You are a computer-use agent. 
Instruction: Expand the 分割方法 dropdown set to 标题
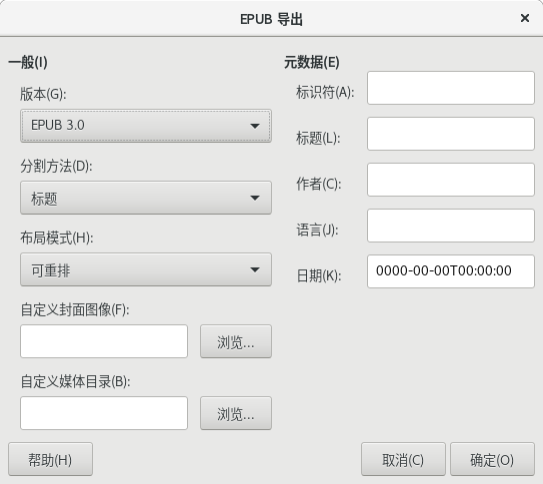[146, 198]
